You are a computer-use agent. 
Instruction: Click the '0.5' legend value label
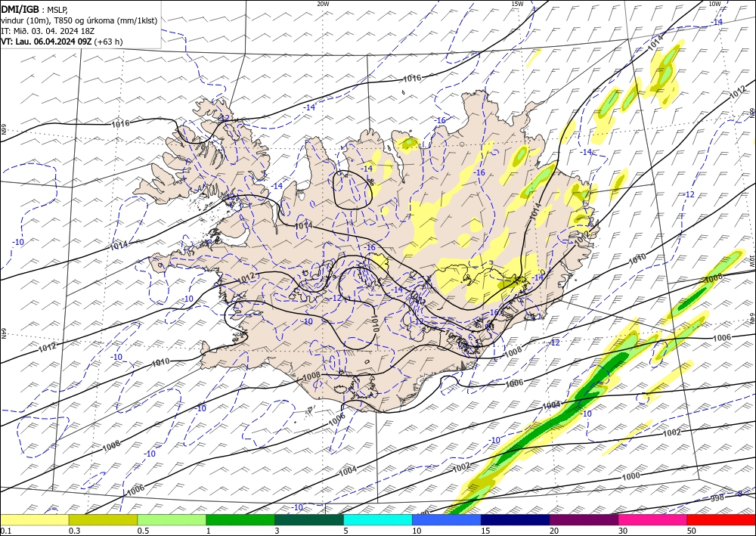click(x=142, y=531)
